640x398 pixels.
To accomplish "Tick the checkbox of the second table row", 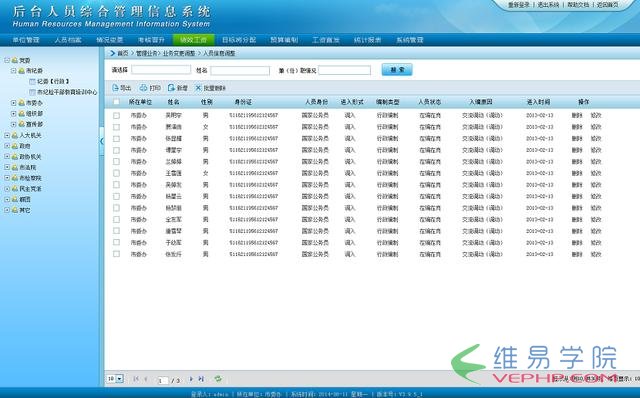I will click(116, 127).
